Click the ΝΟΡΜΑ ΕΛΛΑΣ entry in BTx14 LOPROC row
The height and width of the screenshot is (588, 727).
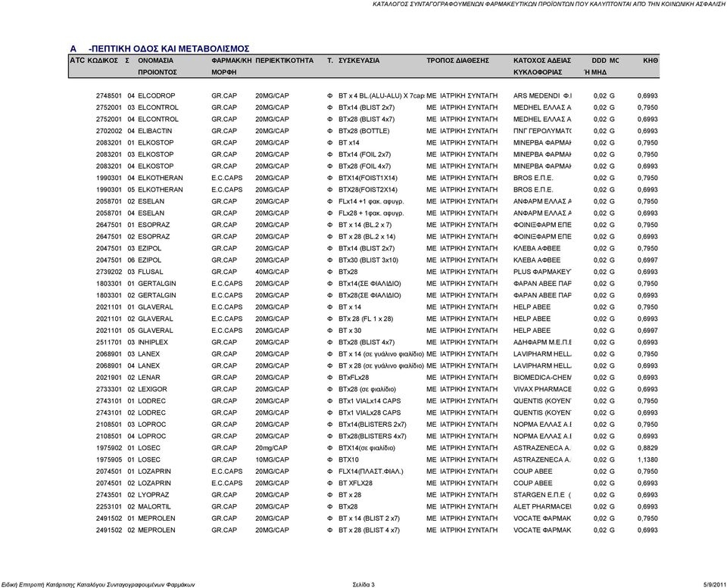click(x=542, y=425)
